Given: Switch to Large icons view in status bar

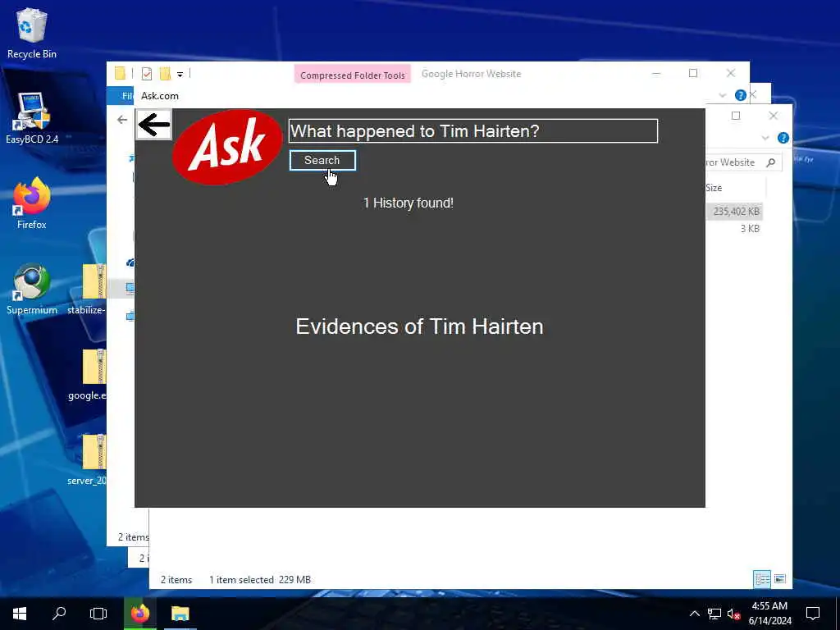Looking at the screenshot, I should point(780,579).
